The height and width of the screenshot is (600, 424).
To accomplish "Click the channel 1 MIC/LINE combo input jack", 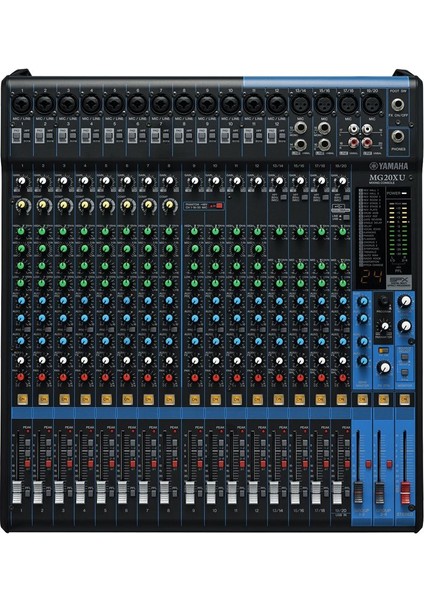I will pos(22,104).
